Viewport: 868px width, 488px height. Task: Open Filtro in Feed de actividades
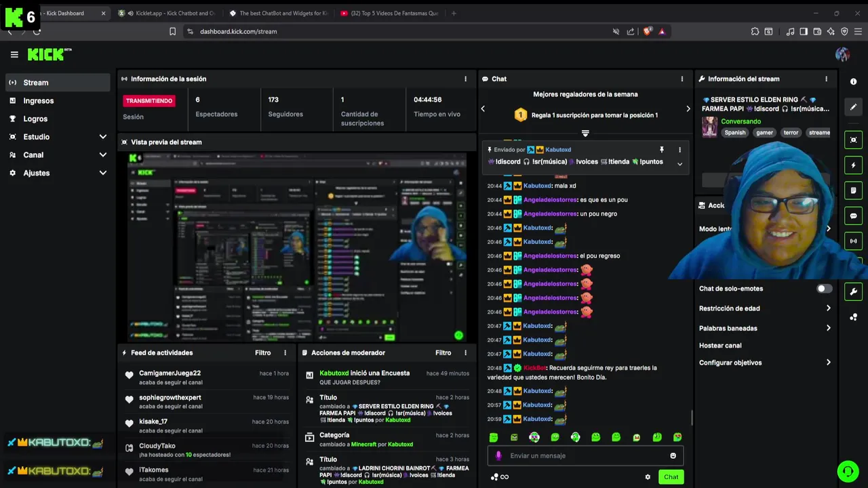pyautogui.click(x=263, y=352)
